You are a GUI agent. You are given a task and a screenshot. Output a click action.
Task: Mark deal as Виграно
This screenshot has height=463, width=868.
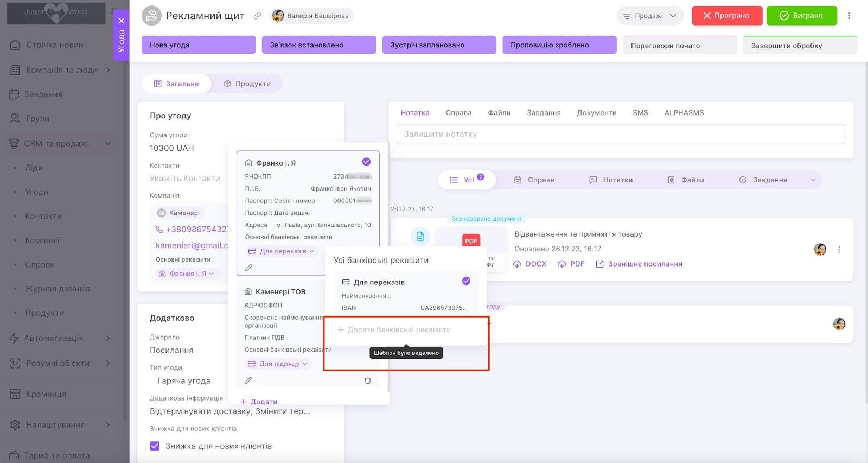801,16
